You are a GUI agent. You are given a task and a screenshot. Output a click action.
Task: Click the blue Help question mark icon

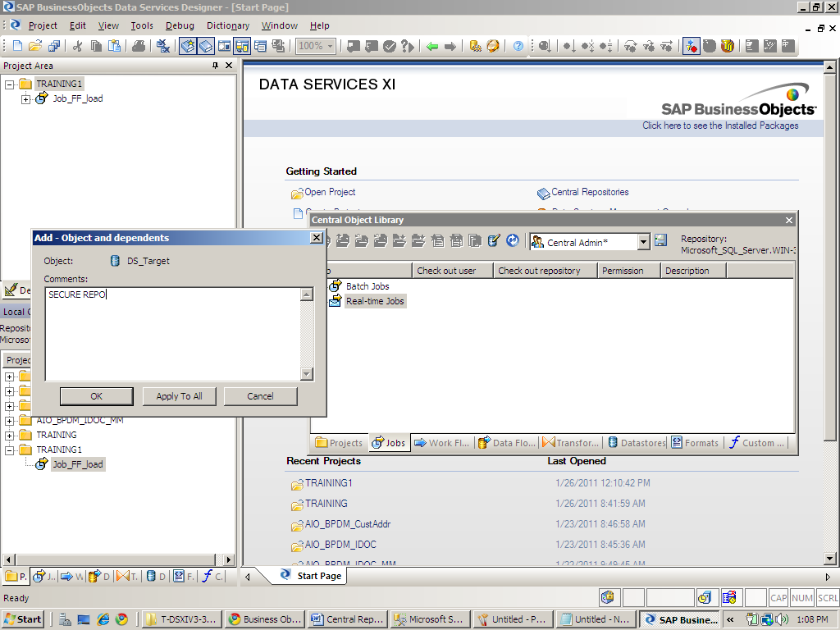pyautogui.click(x=518, y=46)
